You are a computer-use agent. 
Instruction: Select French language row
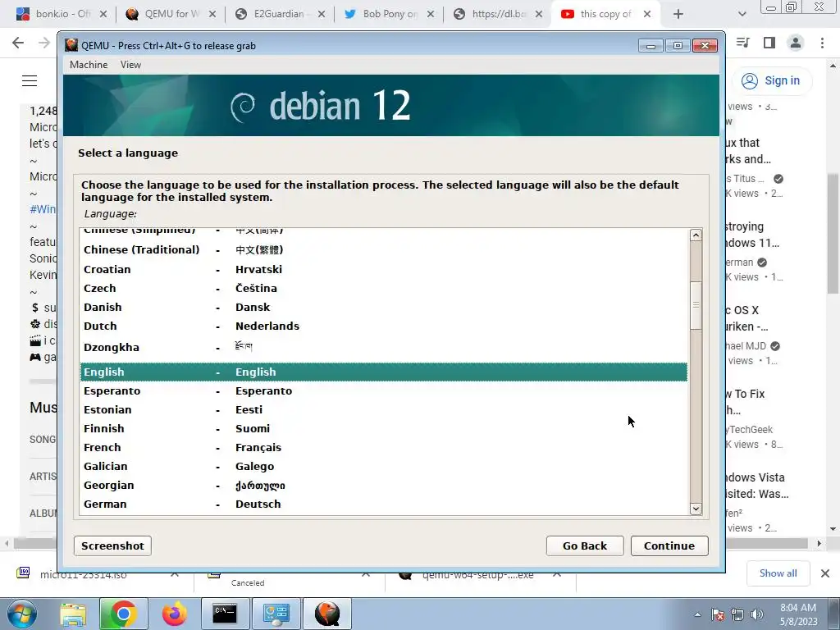[384, 447]
